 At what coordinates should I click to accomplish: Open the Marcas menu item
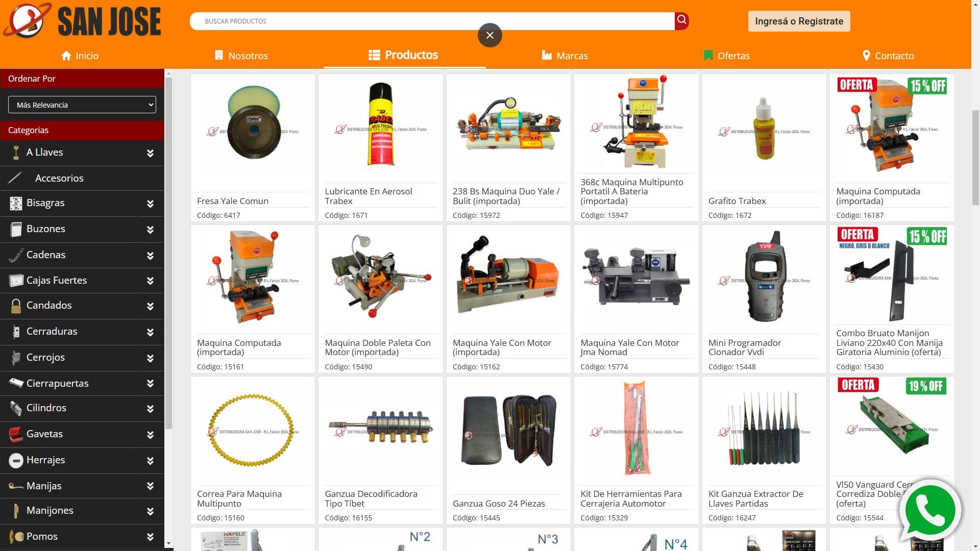pos(565,56)
